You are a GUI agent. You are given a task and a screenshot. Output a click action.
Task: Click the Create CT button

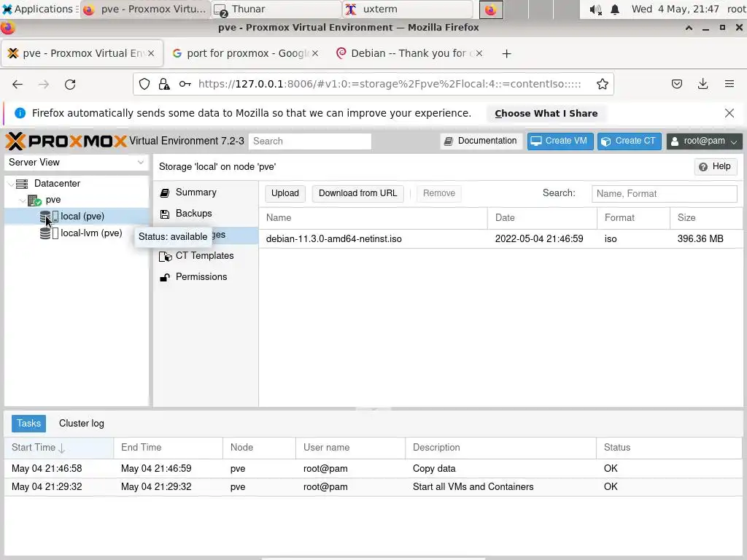tap(630, 141)
